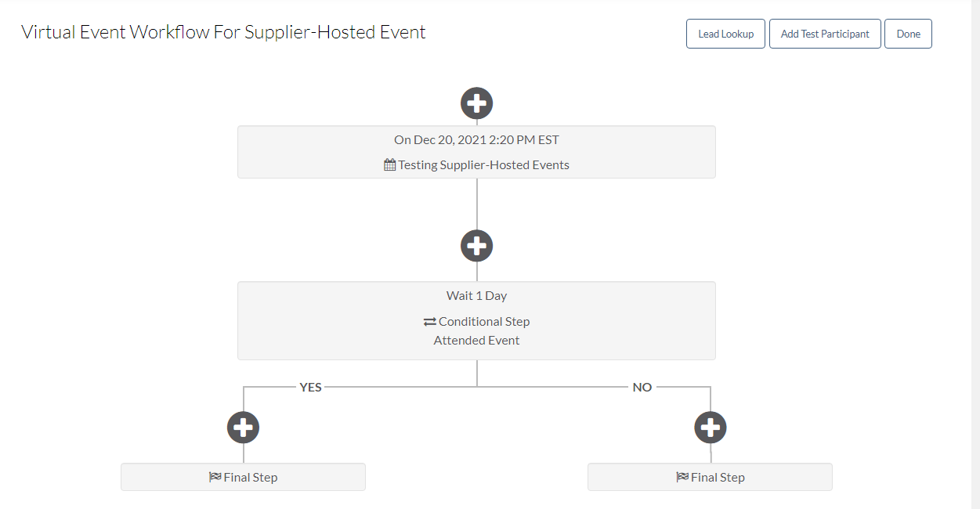Click the workflow title text
980x509 pixels.
coord(224,32)
